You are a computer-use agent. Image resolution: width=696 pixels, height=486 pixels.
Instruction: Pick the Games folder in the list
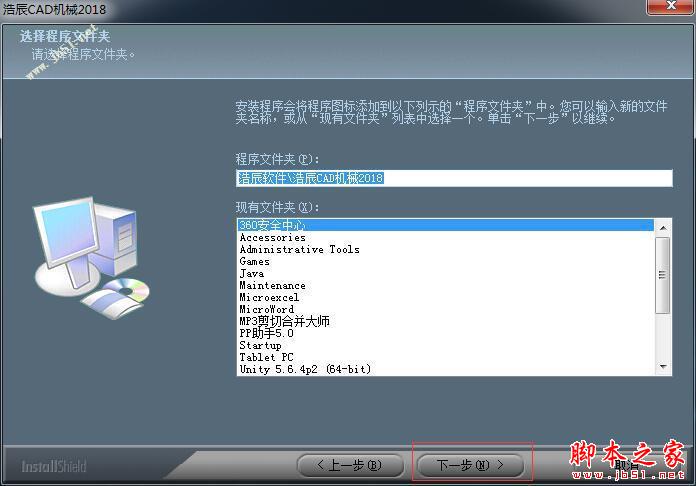click(x=254, y=262)
